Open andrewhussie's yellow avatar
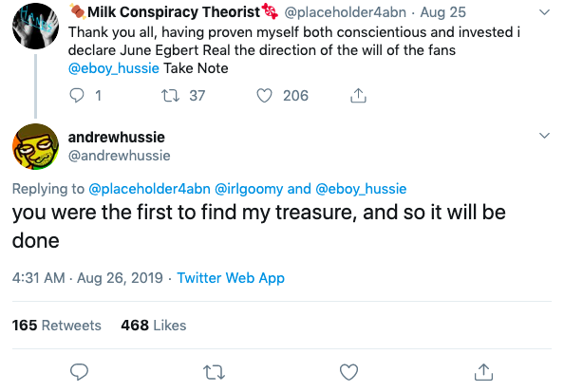564x392 pixels. 36,147
